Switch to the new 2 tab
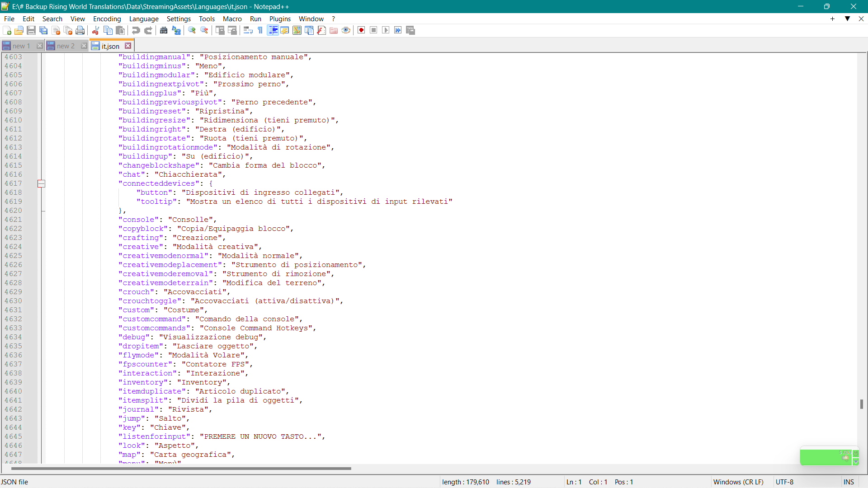 click(65, 46)
